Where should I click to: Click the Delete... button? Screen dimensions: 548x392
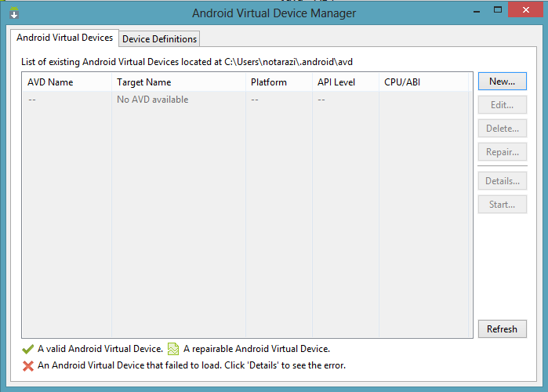pos(503,129)
